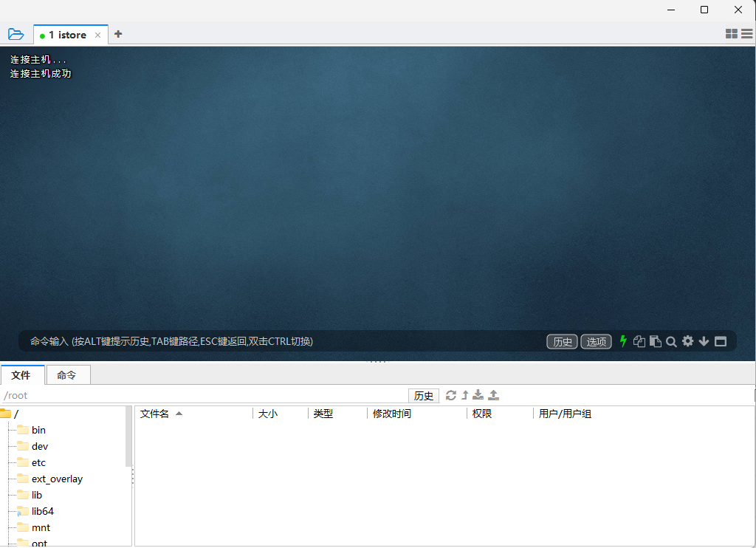Click the down arrow scroll-to-bottom icon
This screenshot has width=756, height=548.
tap(704, 341)
